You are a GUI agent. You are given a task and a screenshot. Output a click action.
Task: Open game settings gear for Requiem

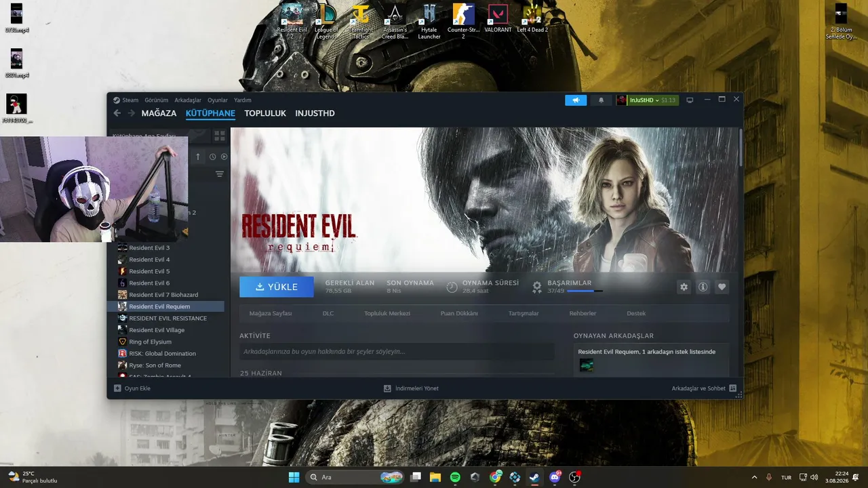coord(684,287)
